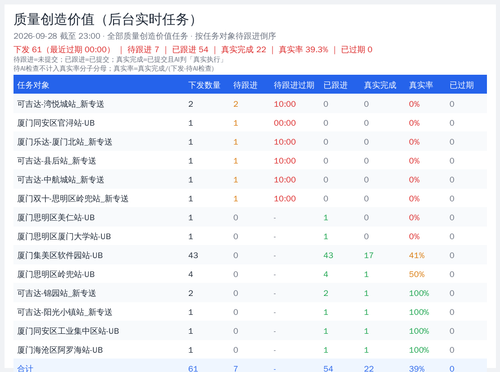Click the 真实率 value 50%

click(417, 274)
